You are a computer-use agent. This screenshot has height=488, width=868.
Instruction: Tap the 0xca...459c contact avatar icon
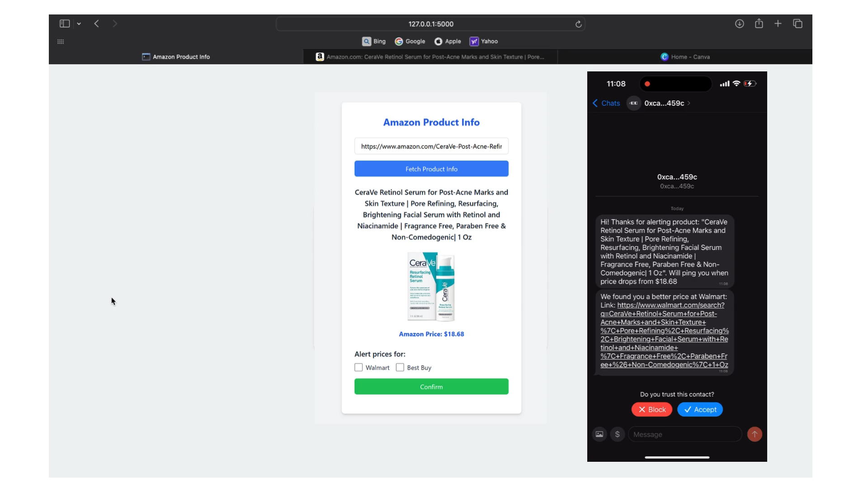tap(633, 103)
